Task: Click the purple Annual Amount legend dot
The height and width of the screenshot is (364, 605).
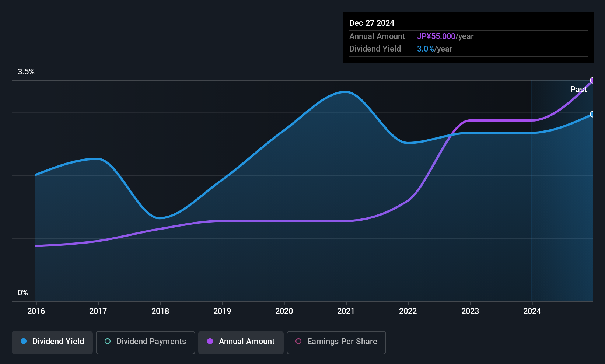Action: coord(210,341)
